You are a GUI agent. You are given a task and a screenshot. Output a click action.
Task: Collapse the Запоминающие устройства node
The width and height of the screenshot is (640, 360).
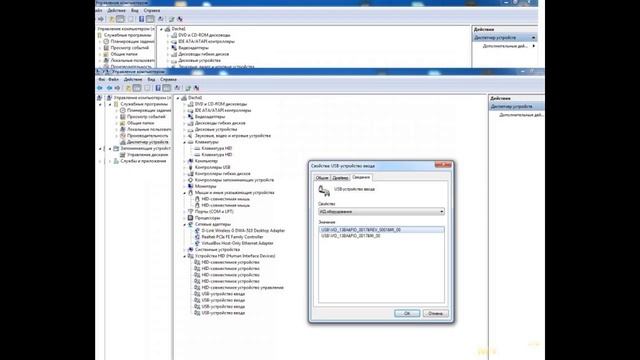coord(110,149)
